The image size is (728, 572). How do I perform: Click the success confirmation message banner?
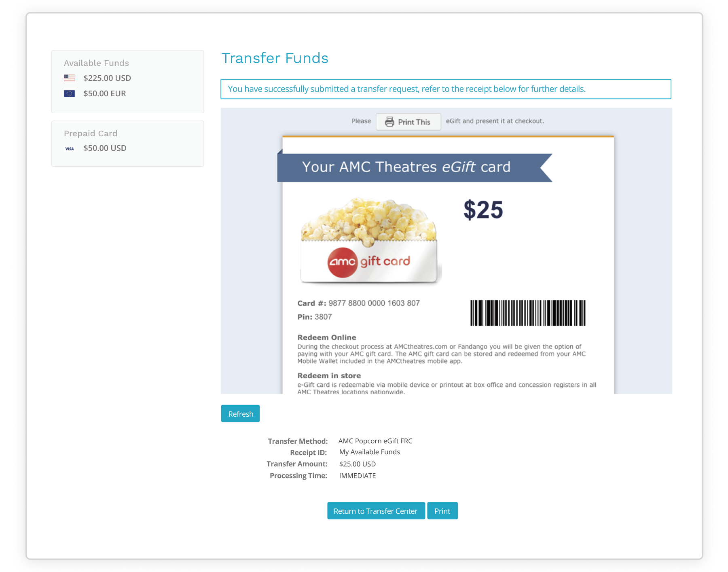(446, 89)
